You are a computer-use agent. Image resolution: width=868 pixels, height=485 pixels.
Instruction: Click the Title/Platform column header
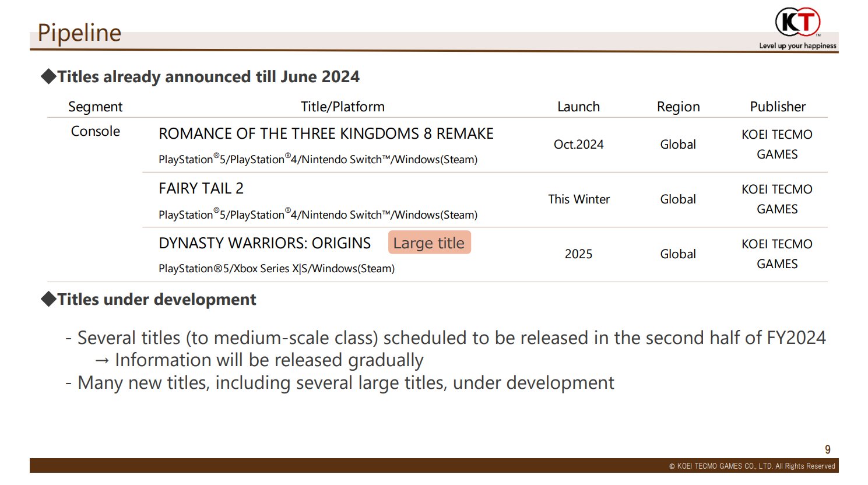[x=343, y=107]
